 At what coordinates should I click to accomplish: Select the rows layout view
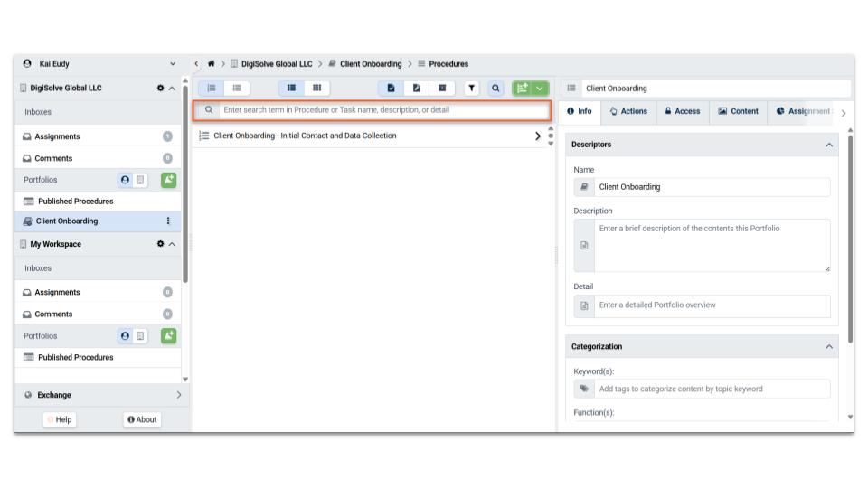coord(292,88)
